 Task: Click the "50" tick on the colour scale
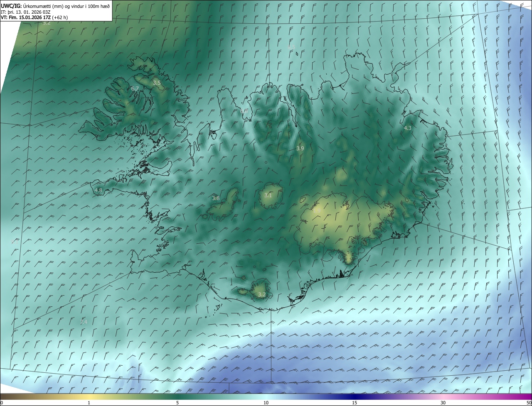pos(529,403)
